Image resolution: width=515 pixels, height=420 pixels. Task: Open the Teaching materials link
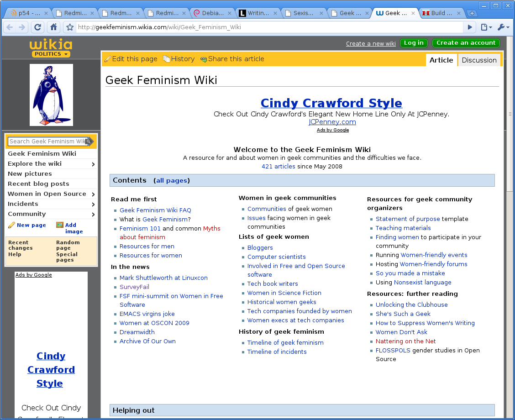click(x=403, y=228)
